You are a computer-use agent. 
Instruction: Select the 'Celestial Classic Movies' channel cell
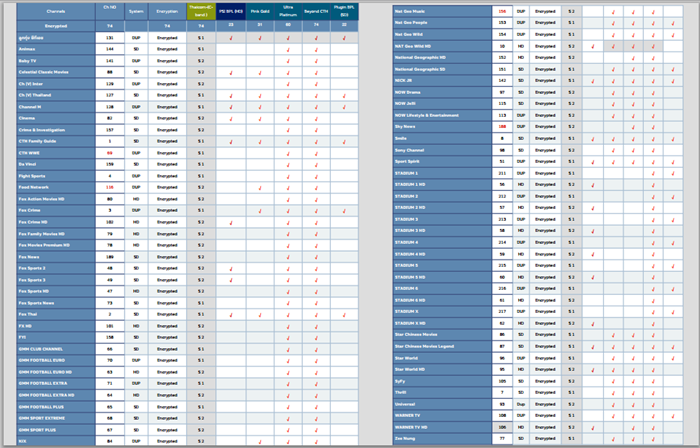[x=56, y=72]
